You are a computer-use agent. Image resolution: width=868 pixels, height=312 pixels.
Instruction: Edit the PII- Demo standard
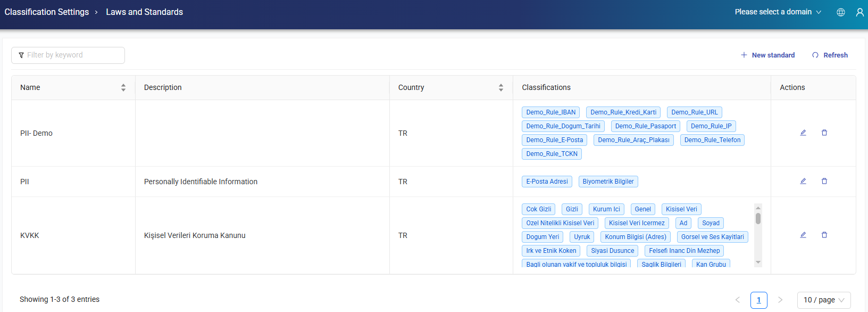pos(803,133)
